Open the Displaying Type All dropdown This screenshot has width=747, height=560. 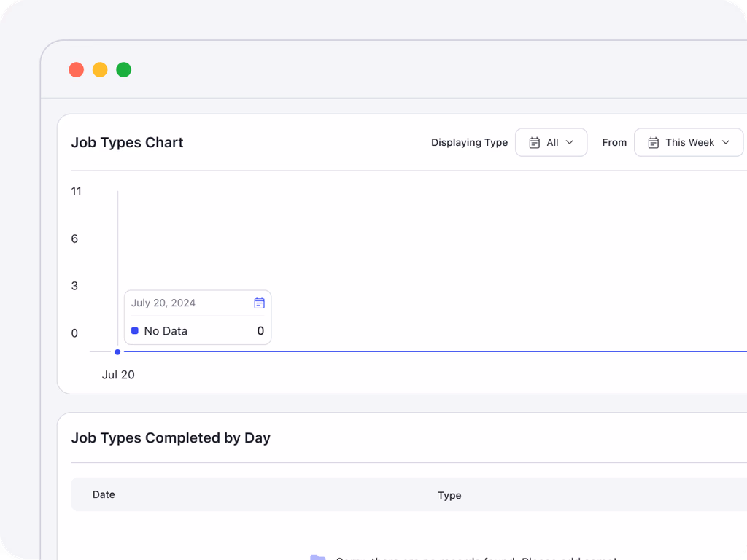[x=551, y=143]
